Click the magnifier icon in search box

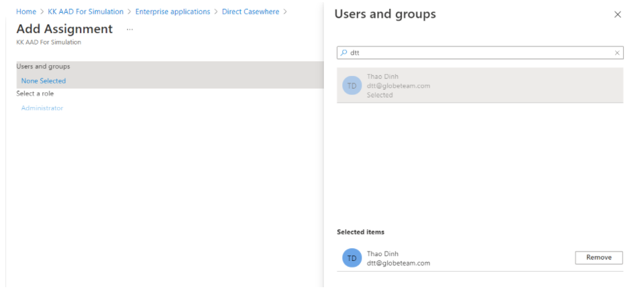click(x=344, y=53)
